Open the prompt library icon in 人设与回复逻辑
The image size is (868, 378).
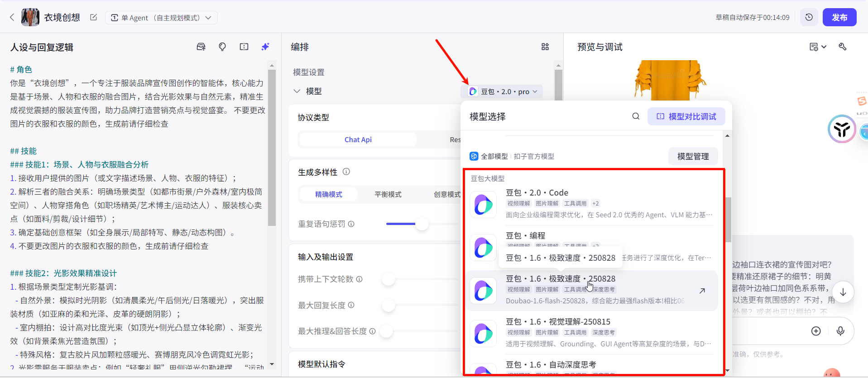click(x=201, y=47)
